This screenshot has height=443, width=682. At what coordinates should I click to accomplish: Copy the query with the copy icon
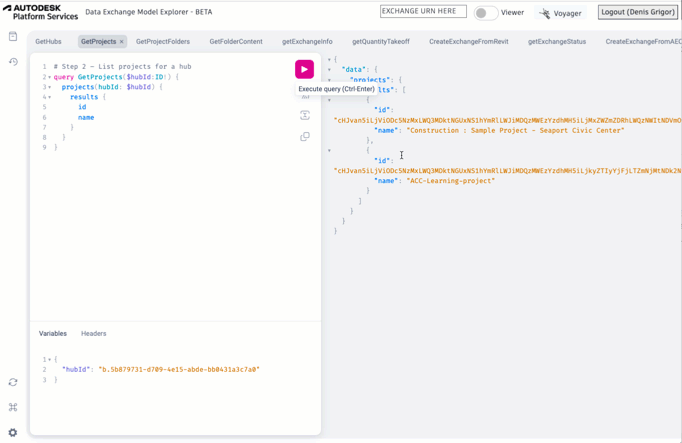coord(305,137)
